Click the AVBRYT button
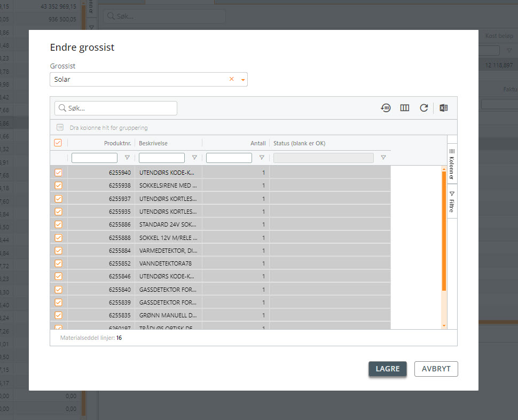This screenshot has height=420, width=518. tap(436, 369)
